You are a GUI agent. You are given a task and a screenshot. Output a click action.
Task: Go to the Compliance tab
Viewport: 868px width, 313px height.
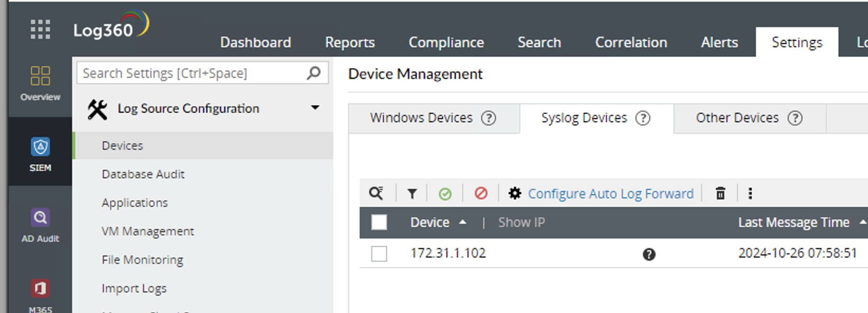coord(446,42)
